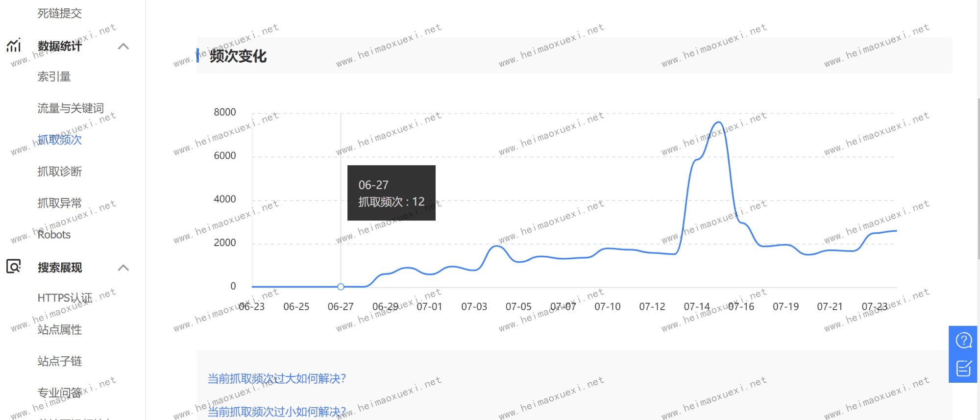Open link 当前抓取频次过大如何解决?
Image resolution: width=980 pixels, height=420 pixels.
[277, 379]
